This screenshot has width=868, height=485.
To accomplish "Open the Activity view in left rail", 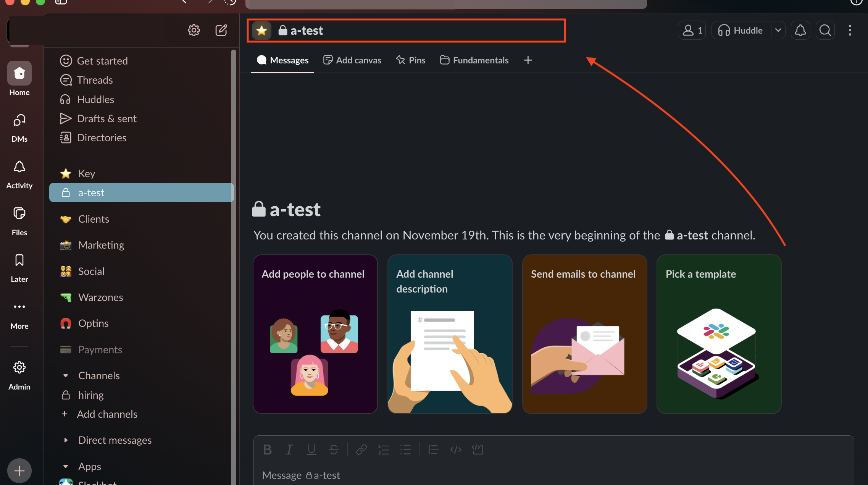I will click(19, 175).
